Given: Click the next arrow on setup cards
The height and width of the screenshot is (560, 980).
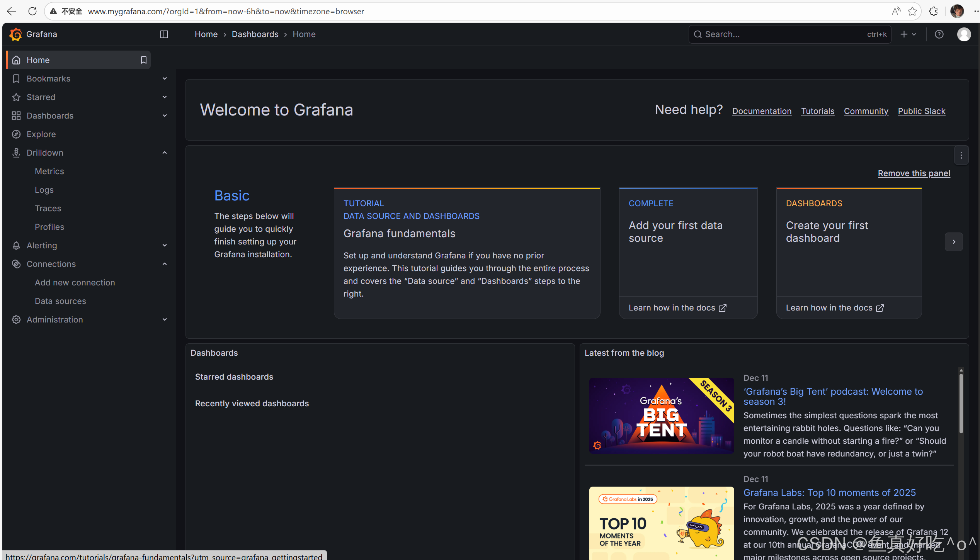Looking at the screenshot, I should pos(954,242).
